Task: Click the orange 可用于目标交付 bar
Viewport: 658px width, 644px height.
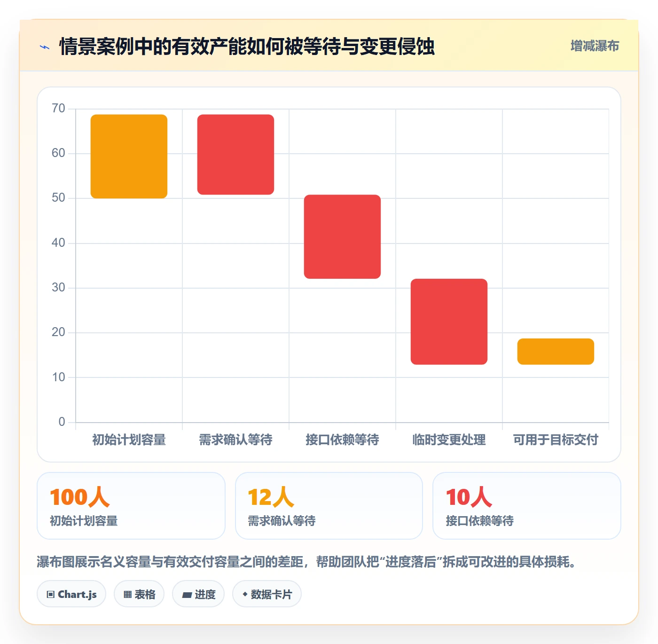Action: (556, 351)
